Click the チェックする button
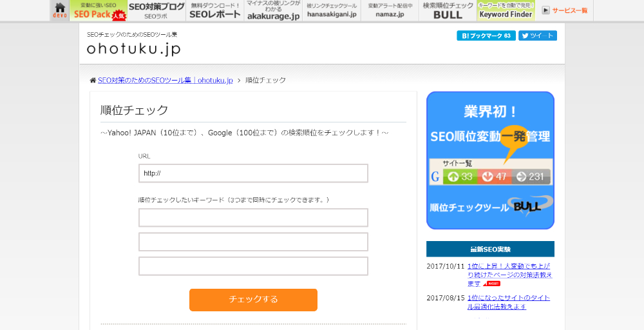 click(x=253, y=300)
